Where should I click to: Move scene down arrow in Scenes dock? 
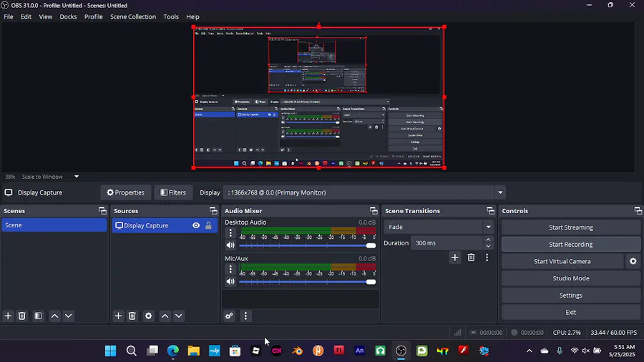tap(69, 315)
